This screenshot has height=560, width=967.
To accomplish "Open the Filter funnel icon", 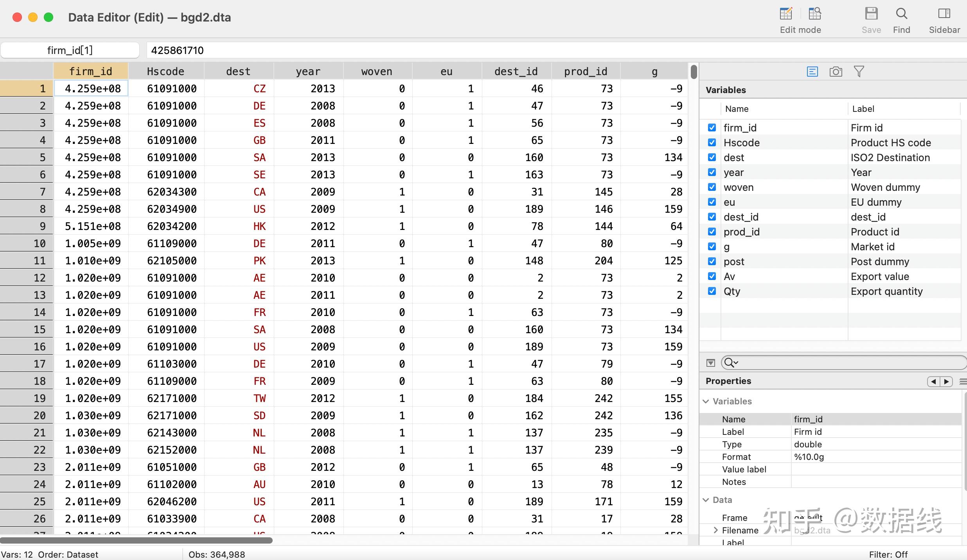I will 859,72.
